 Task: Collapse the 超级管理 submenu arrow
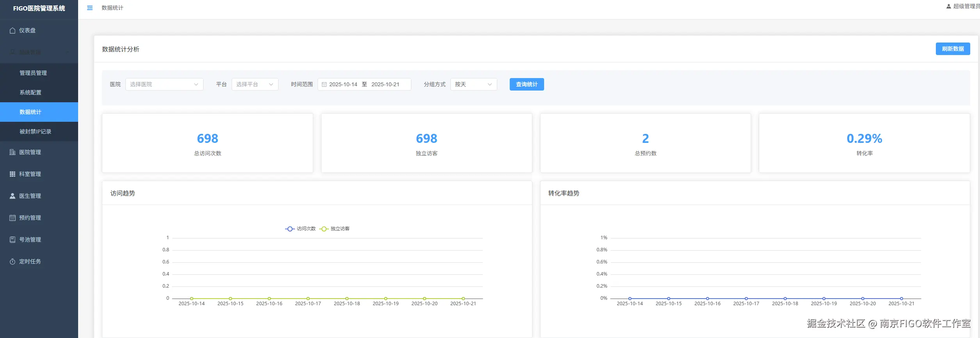click(x=68, y=52)
